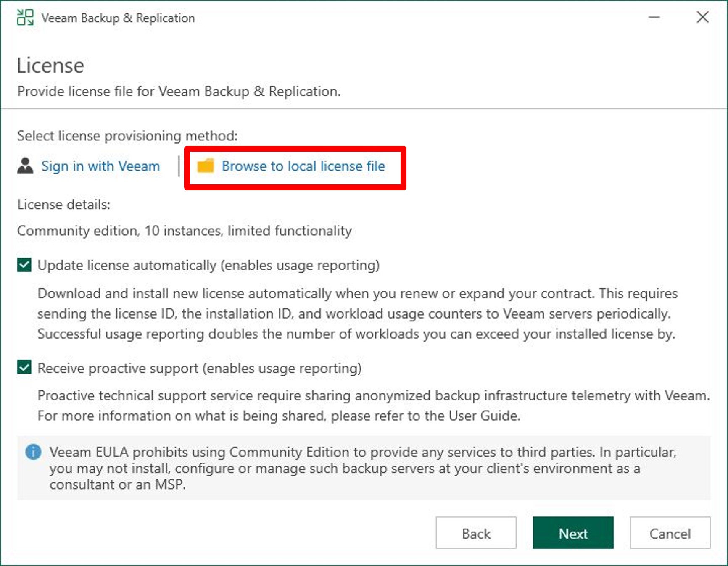Uncheck Update license automatically checkbox

click(x=24, y=265)
